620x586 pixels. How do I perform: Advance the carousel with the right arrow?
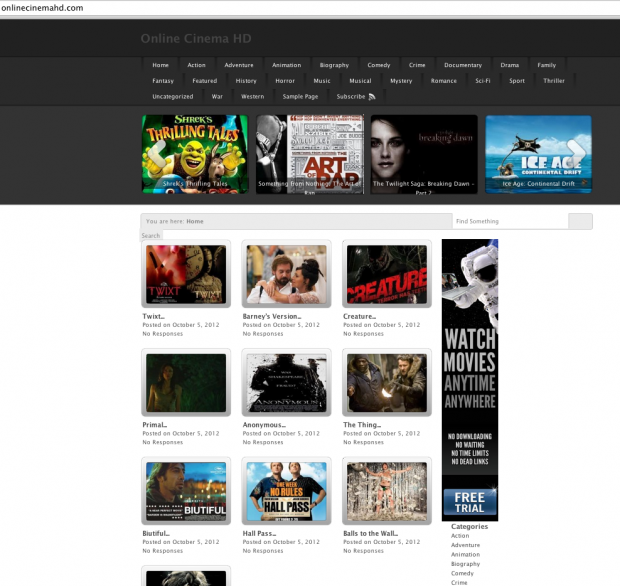point(577,153)
